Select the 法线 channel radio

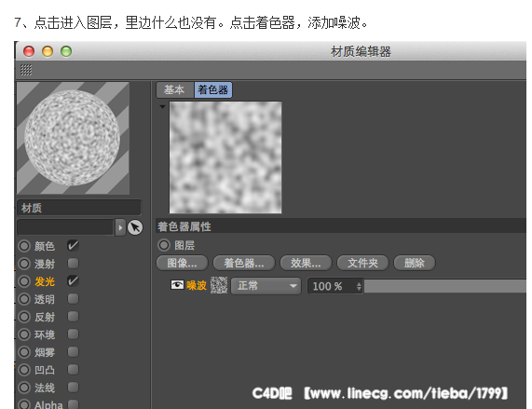(x=24, y=388)
